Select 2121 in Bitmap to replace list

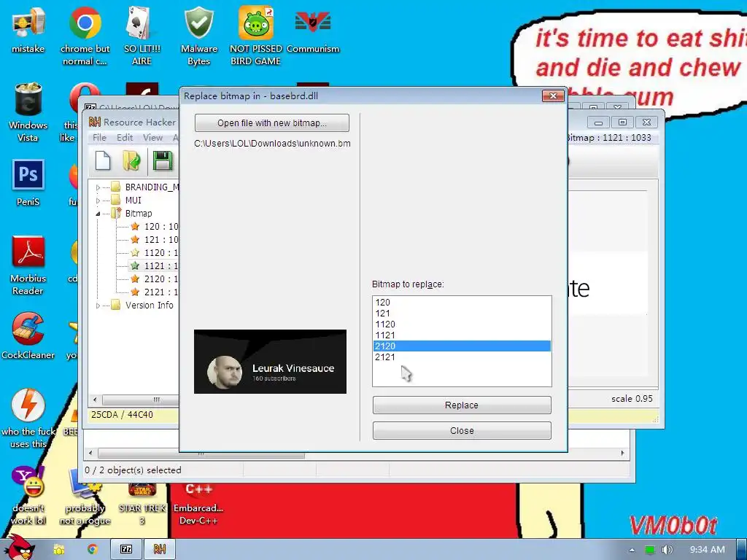pos(462,357)
